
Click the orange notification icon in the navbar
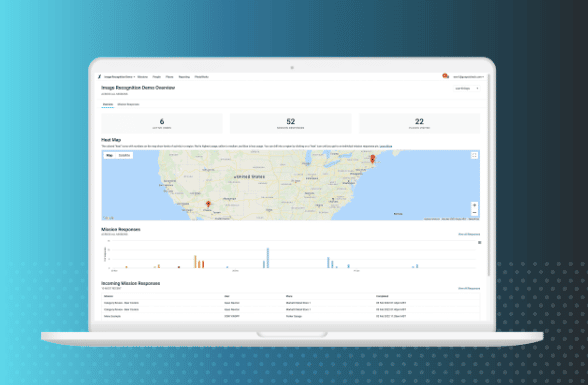(x=445, y=76)
